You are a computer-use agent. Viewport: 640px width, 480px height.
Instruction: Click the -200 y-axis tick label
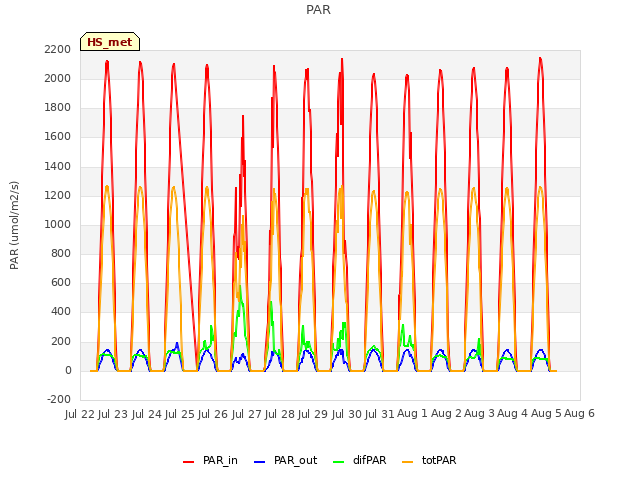tap(59, 399)
